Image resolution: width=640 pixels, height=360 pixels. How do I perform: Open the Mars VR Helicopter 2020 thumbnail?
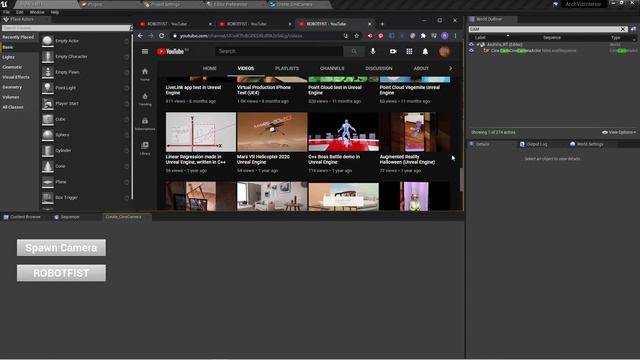pos(272,132)
